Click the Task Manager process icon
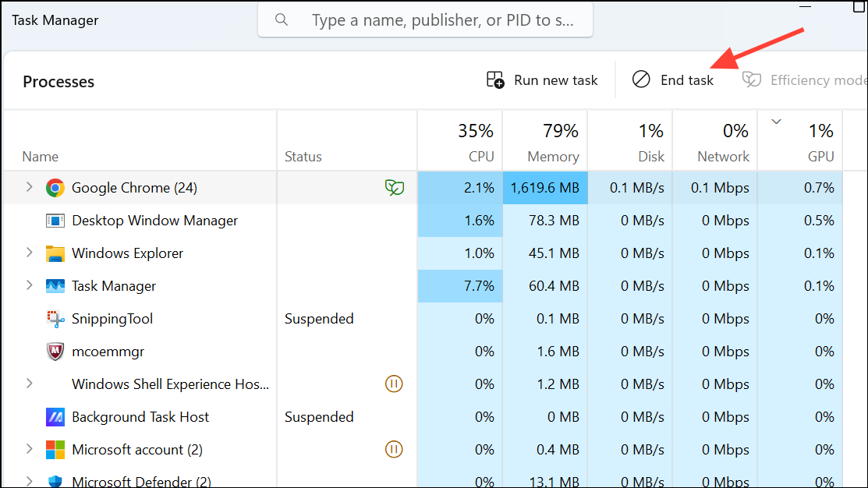The height and width of the screenshot is (488, 868). pyautogui.click(x=55, y=286)
